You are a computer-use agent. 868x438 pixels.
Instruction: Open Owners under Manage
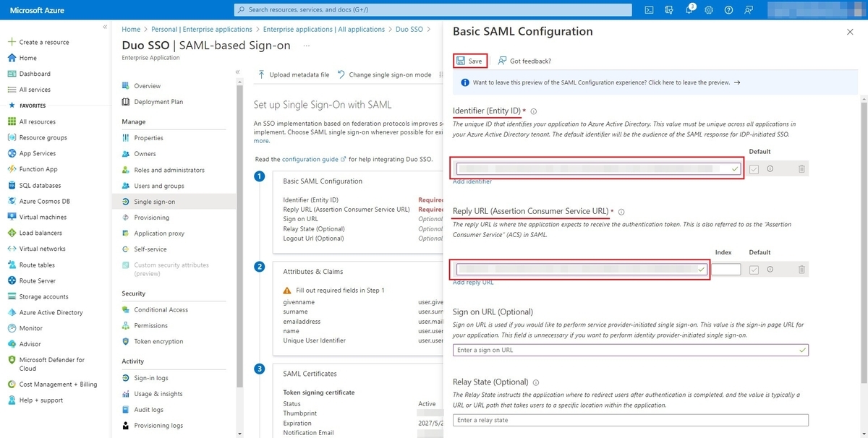(145, 154)
